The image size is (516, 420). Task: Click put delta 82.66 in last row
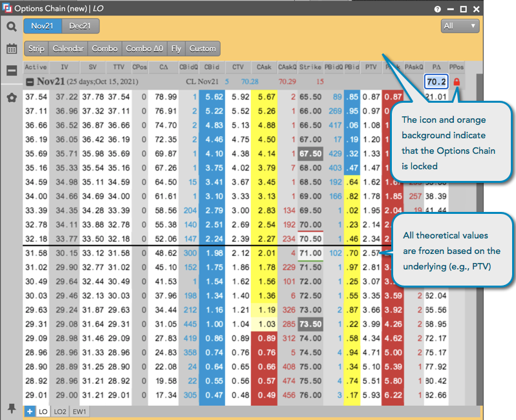tap(436, 395)
